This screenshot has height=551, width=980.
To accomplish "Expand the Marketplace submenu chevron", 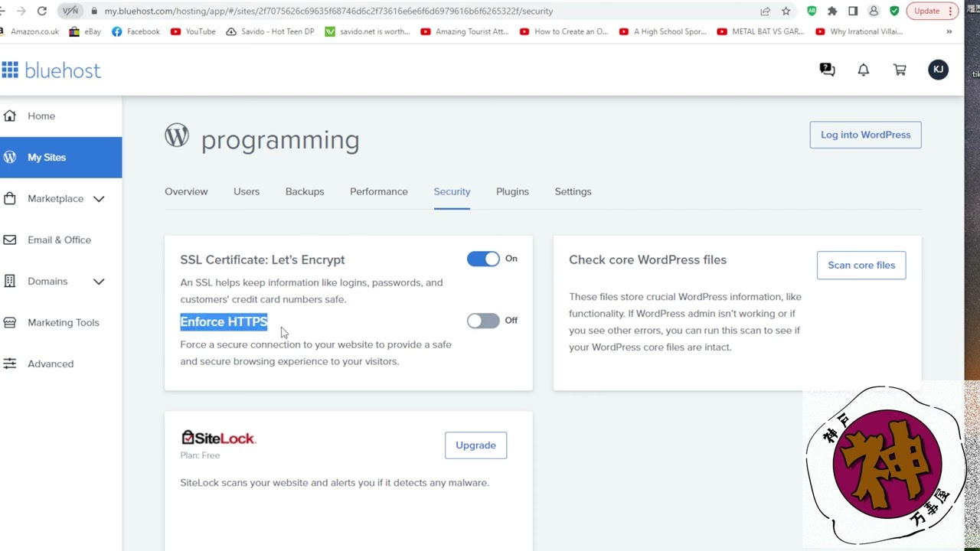I will [x=99, y=198].
